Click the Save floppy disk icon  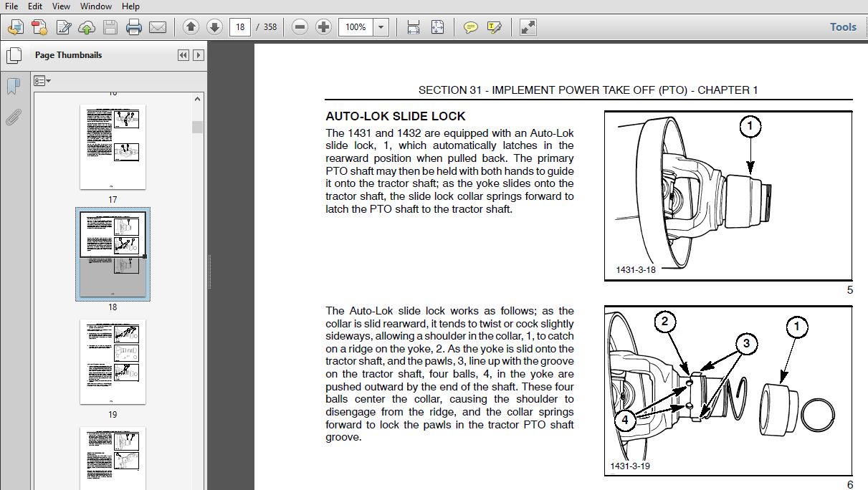pos(110,27)
